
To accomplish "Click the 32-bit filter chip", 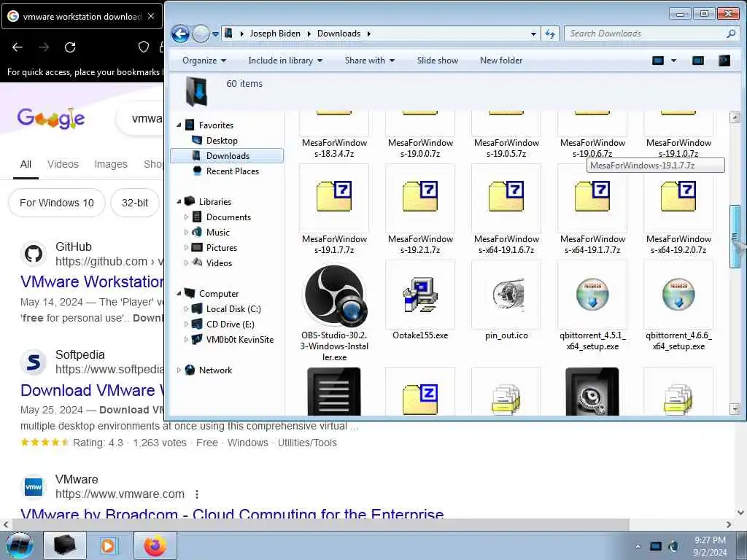I will (135, 203).
